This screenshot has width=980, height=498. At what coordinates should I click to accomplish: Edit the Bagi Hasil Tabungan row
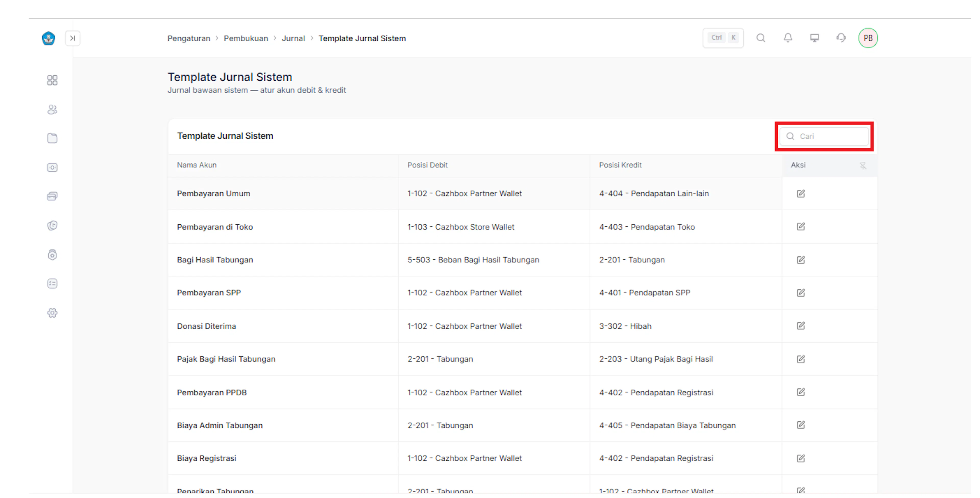point(801,260)
